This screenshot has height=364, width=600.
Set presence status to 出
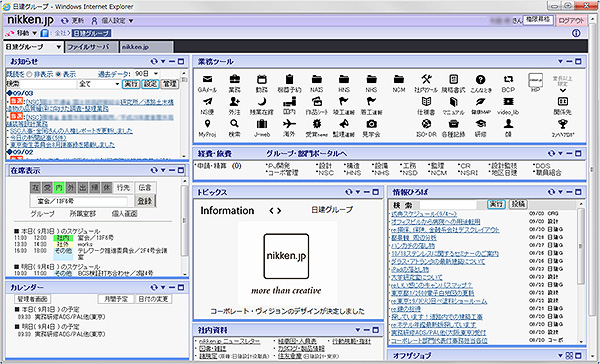83,188
